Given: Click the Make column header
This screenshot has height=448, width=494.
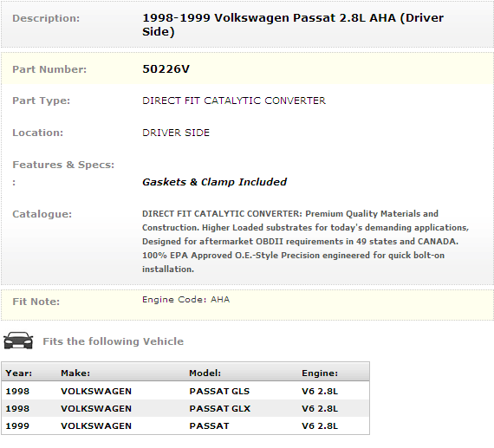Looking at the screenshot, I should [x=75, y=373].
